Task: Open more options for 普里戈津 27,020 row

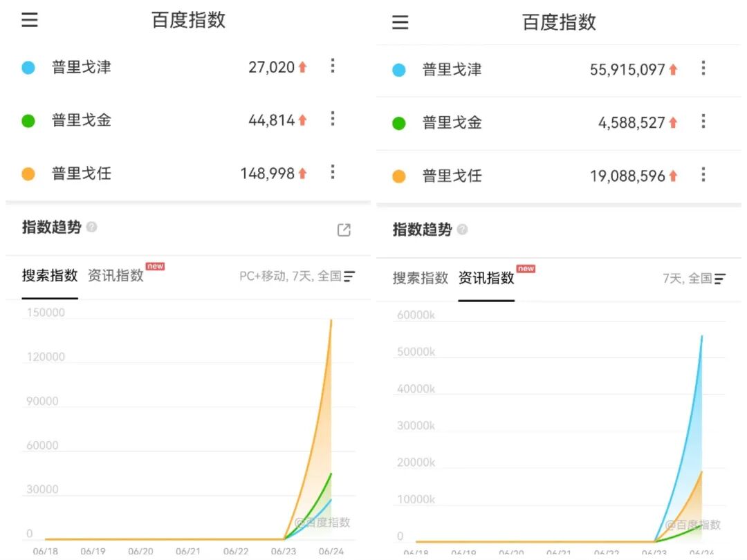Action: (x=333, y=66)
